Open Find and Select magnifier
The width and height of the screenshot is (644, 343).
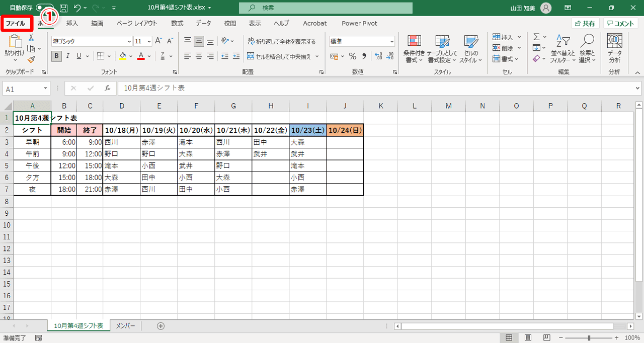[587, 49]
